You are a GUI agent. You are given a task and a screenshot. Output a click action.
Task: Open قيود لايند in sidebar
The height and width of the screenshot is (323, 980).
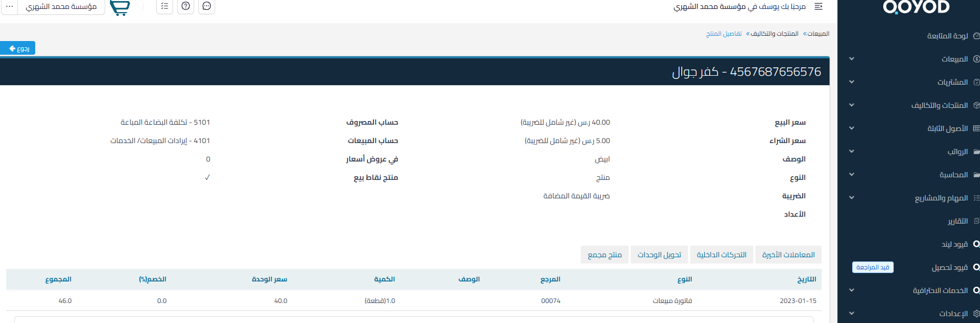point(955,244)
